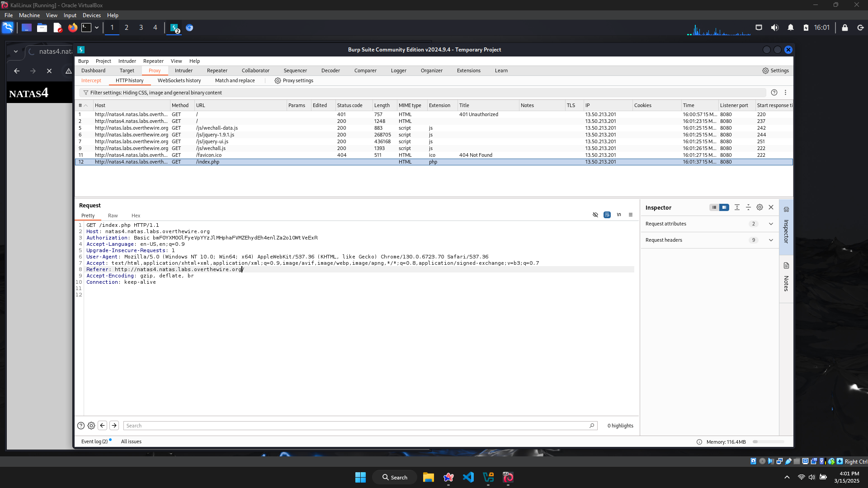Click the filter settings bar

[422, 93]
